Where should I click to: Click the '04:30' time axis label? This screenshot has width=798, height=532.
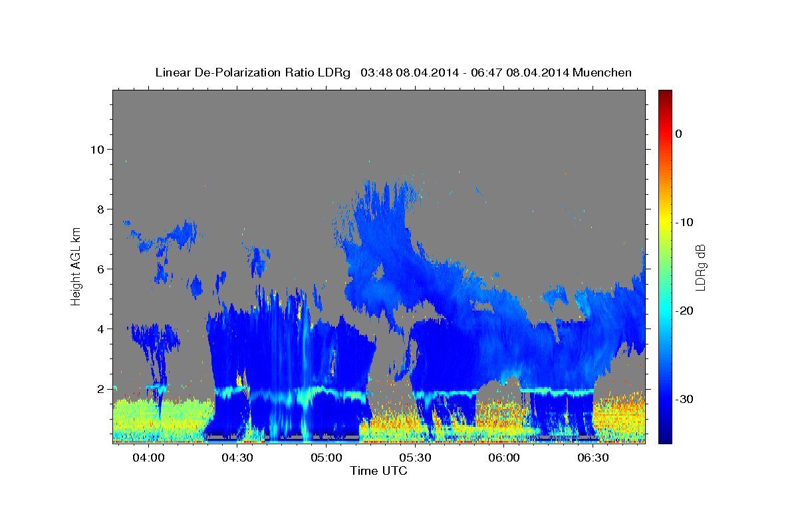(x=237, y=458)
